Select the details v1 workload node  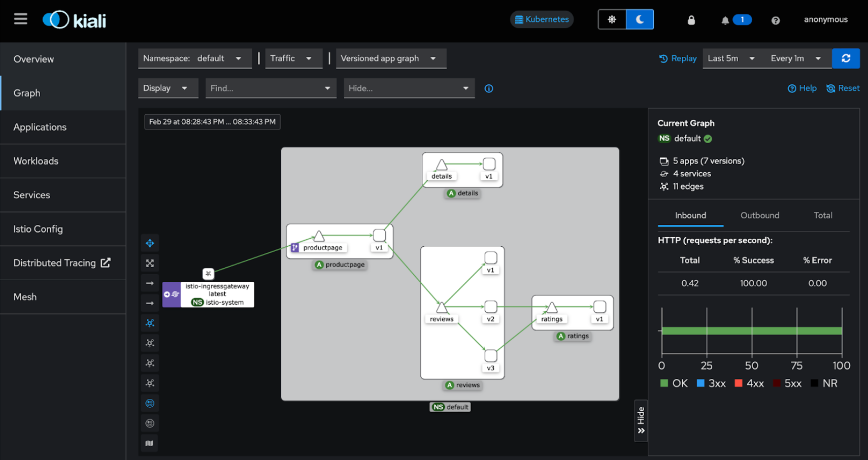(489, 164)
